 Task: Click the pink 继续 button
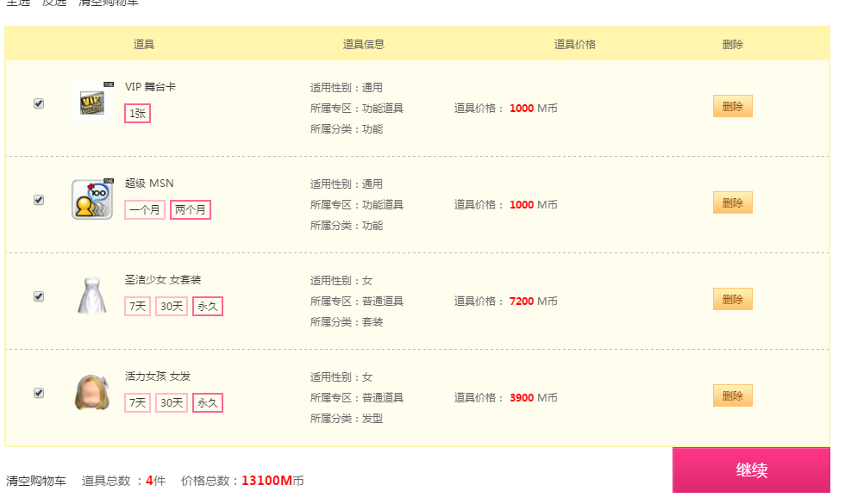point(751,470)
